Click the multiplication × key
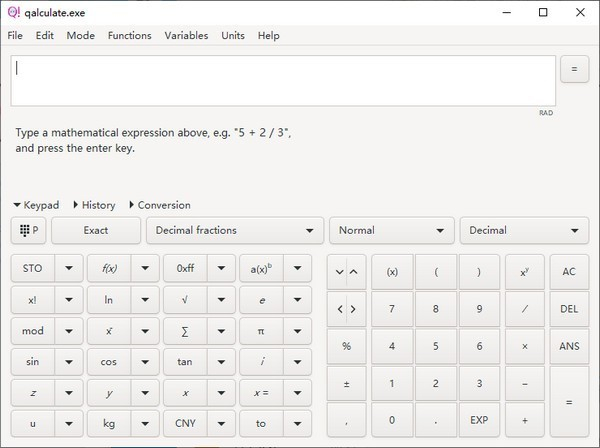The height and width of the screenshot is (448, 600). 525,346
